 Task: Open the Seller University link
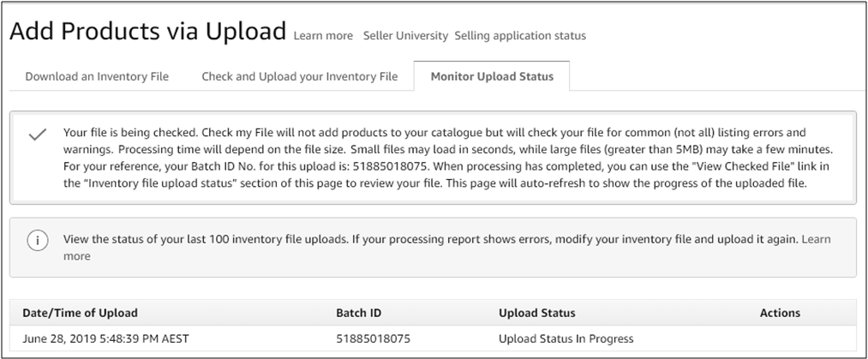click(405, 36)
